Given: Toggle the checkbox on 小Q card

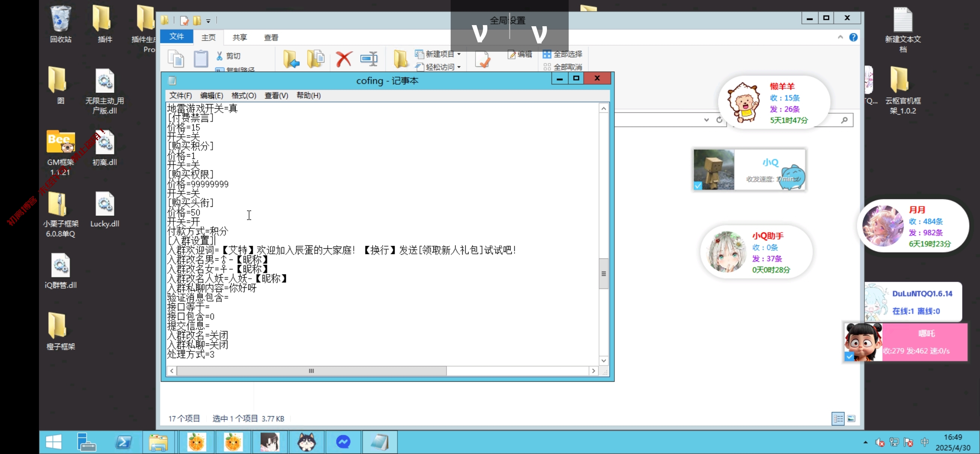Looking at the screenshot, I should coord(698,185).
